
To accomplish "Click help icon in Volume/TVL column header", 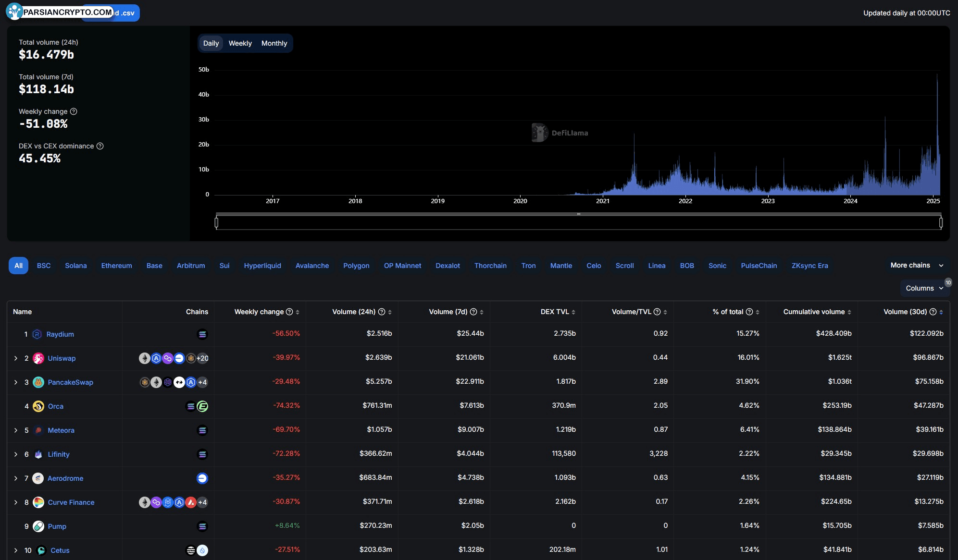I will point(657,312).
